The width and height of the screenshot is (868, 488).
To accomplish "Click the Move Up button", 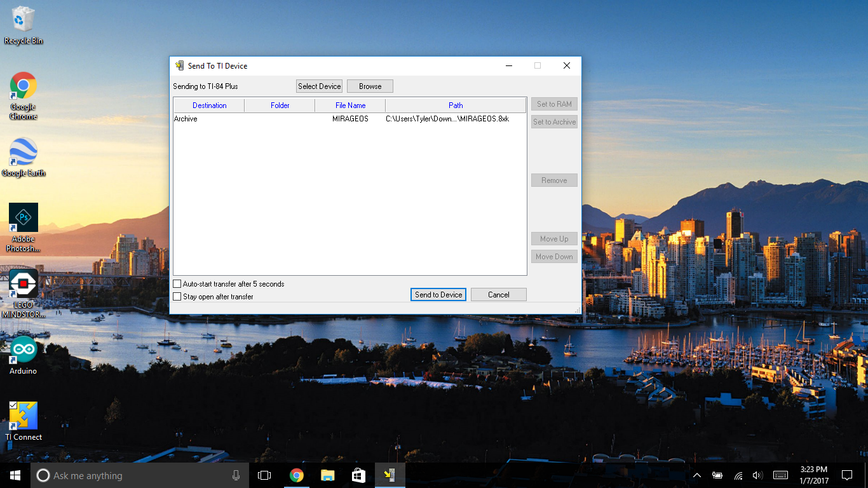I will coord(554,239).
